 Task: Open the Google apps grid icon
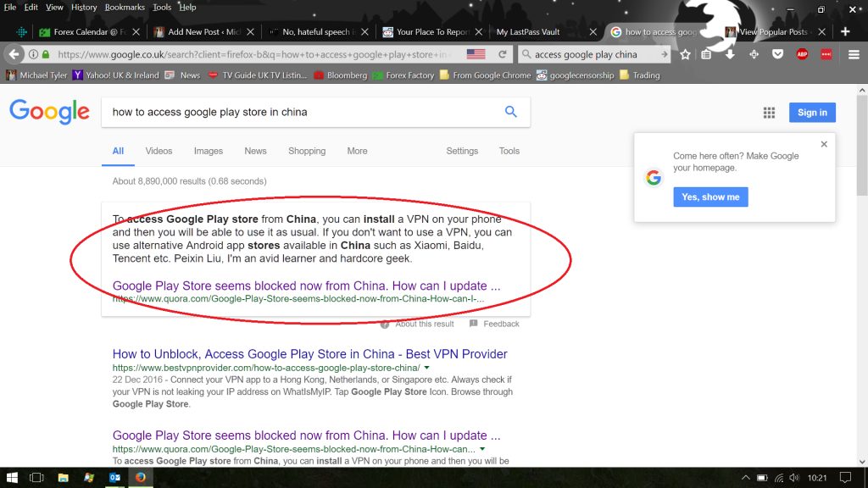(769, 113)
